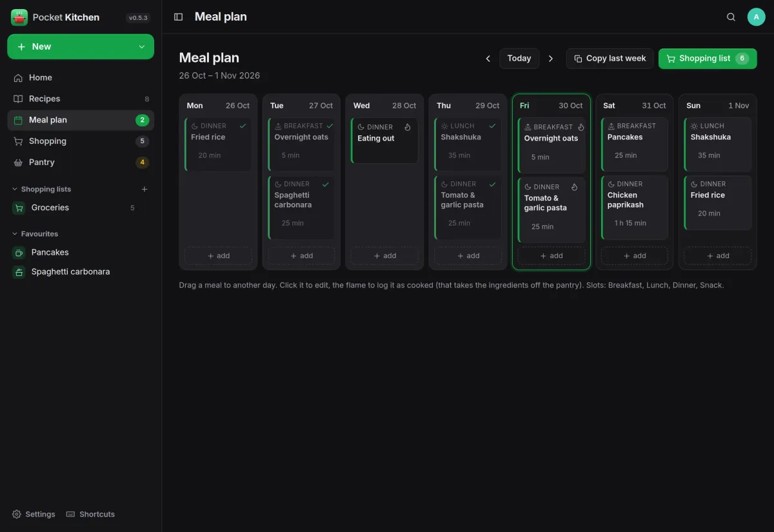Viewport: 774px width, 532px height.
Task: Click the Groceries list cart icon
Action: coord(19,208)
